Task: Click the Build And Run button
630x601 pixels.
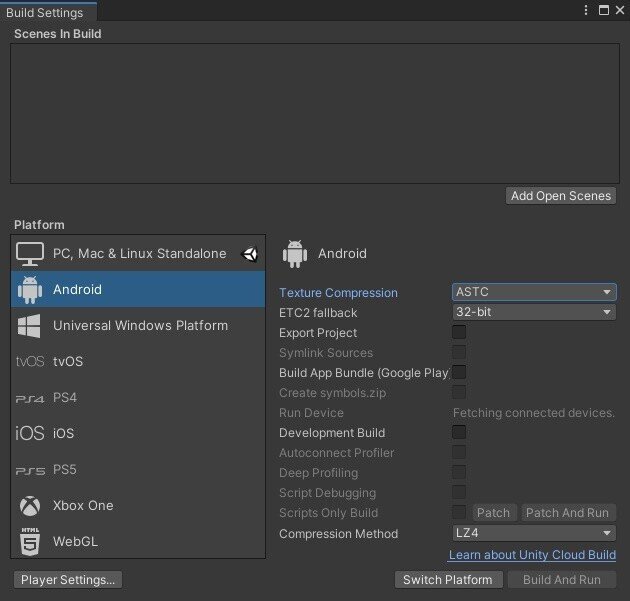Action: (x=562, y=580)
